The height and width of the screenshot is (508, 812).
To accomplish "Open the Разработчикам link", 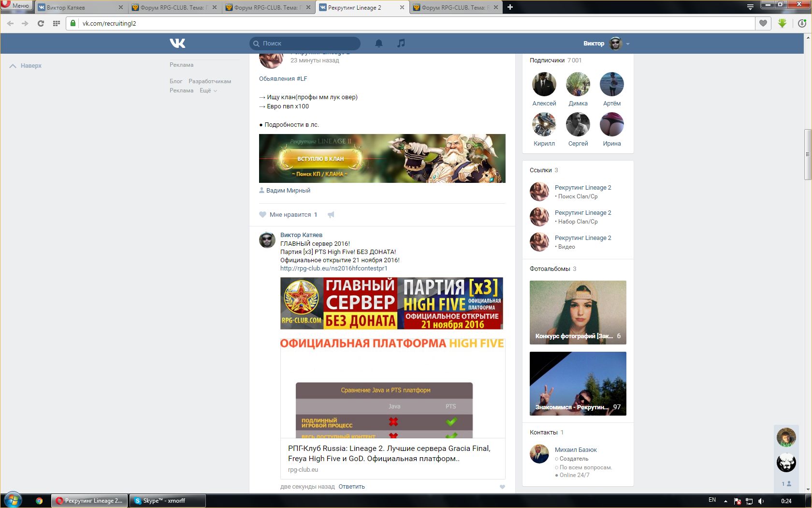I will 210,81.
